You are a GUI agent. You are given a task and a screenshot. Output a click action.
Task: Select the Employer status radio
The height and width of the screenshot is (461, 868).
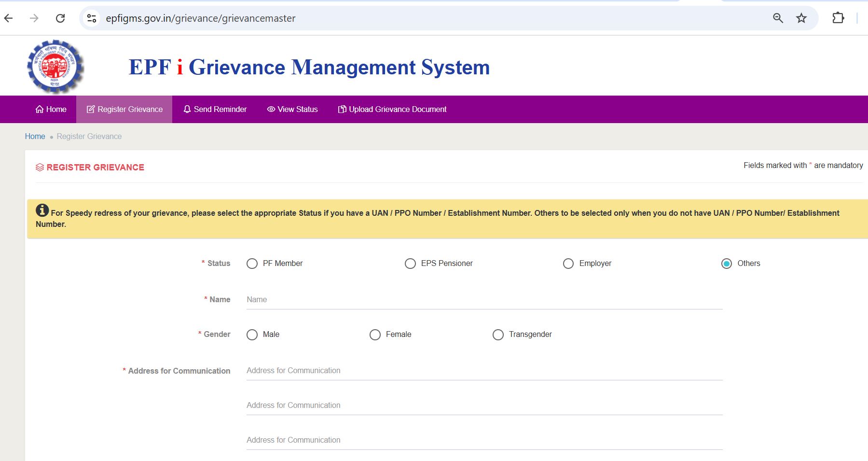click(x=568, y=264)
